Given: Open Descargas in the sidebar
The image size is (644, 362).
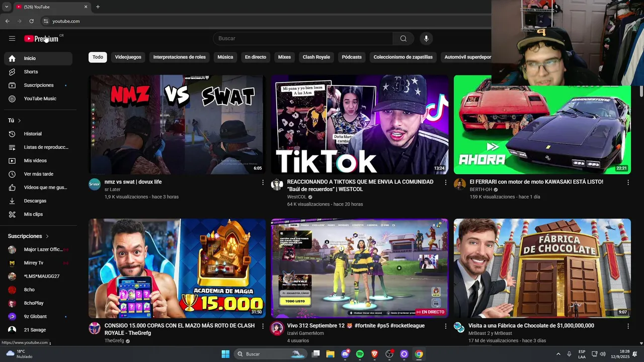Looking at the screenshot, I should (x=38, y=201).
